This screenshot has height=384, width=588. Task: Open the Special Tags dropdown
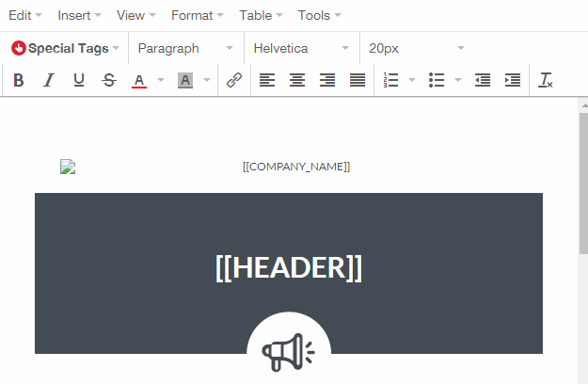coord(65,48)
